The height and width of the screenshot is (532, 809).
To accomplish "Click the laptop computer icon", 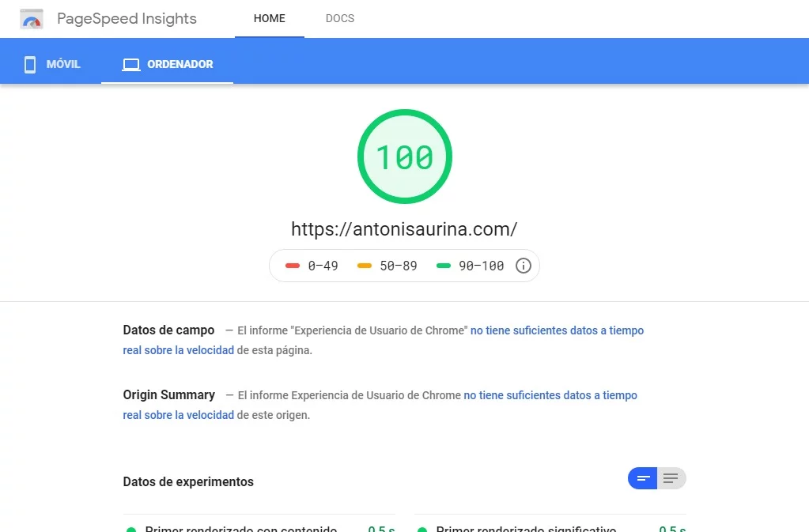I will (x=131, y=65).
